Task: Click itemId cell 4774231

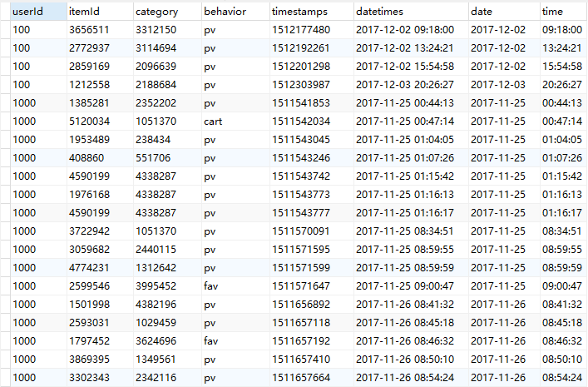Action: (100, 268)
